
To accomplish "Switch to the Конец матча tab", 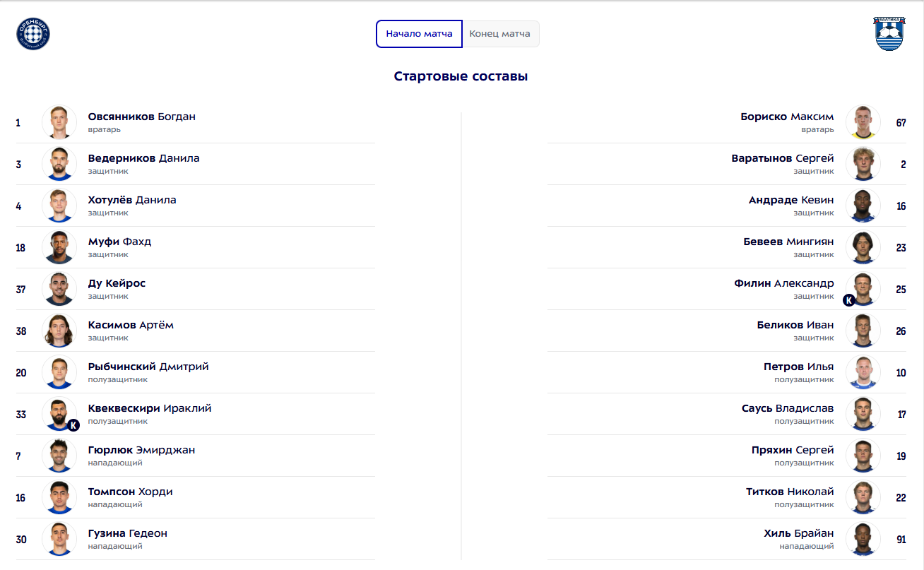I will point(500,34).
